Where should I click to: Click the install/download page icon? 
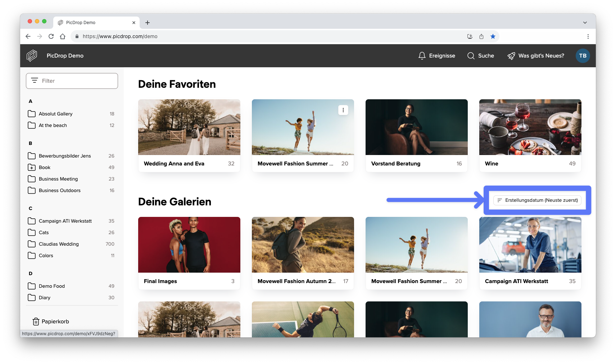point(470,36)
